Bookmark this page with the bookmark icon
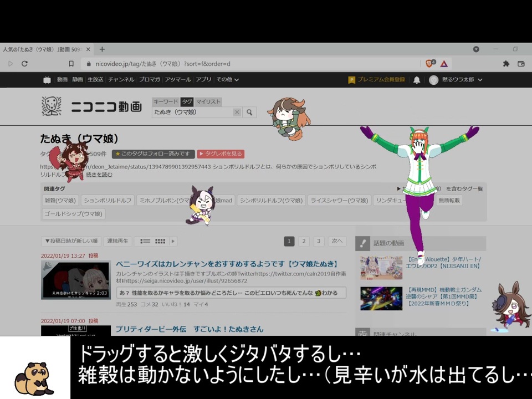532x399 pixels. click(x=71, y=64)
